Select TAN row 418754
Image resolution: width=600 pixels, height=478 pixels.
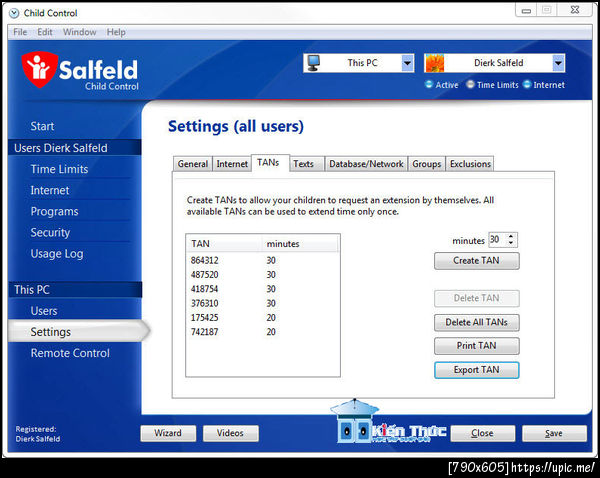coord(263,289)
